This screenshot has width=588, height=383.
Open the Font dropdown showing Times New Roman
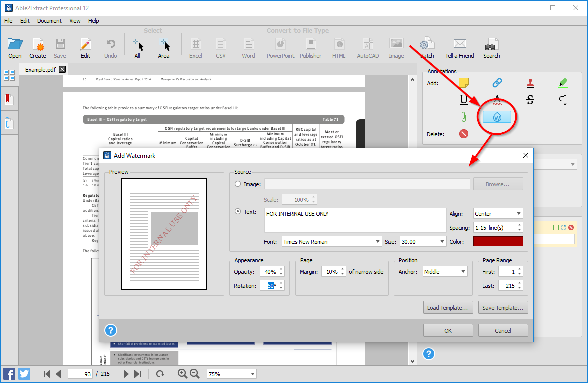pyautogui.click(x=331, y=241)
